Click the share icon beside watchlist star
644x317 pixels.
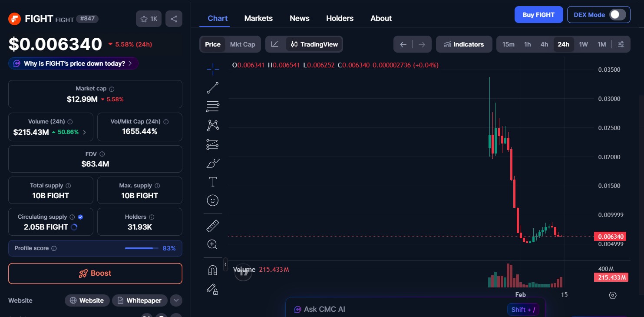(174, 19)
